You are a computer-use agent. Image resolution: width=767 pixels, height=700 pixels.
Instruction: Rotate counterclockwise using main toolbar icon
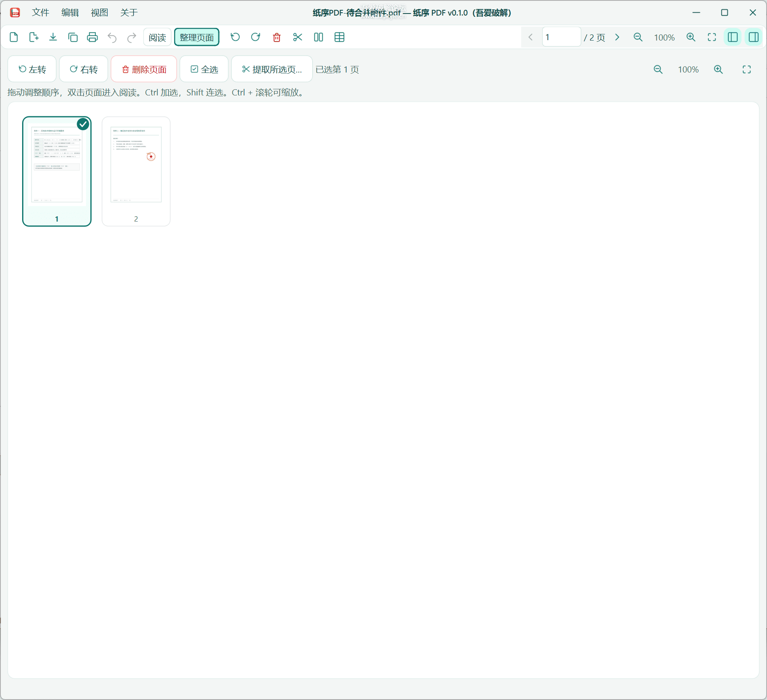tap(235, 37)
